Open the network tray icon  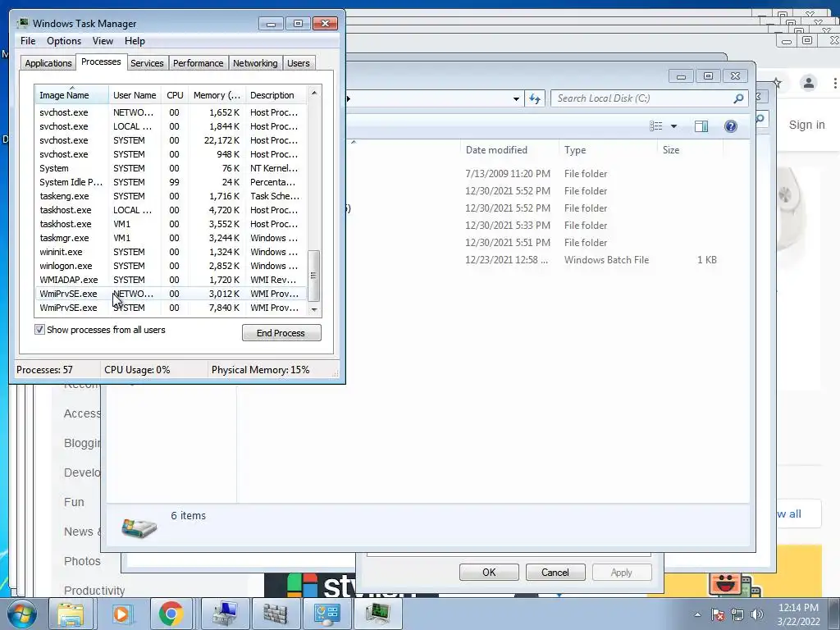737,614
